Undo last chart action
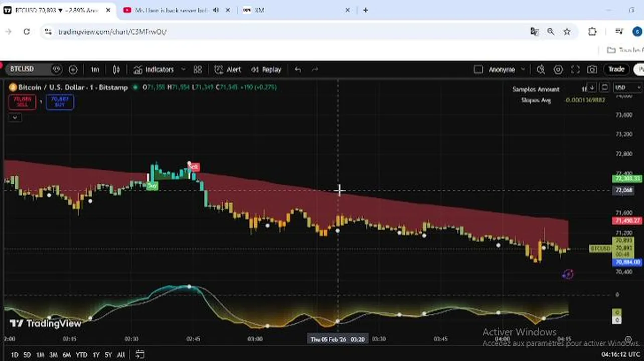 click(x=298, y=69)
